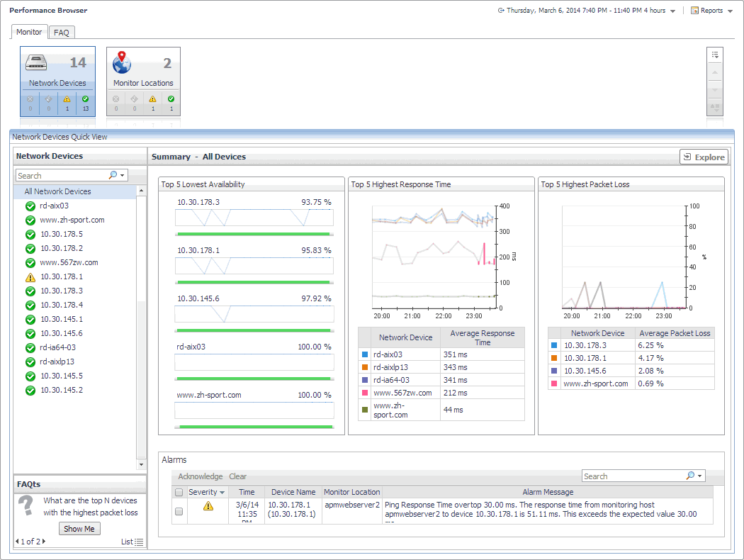
Task: Expand the Reports dropdown menu
Action: click(x=730, y=11)
